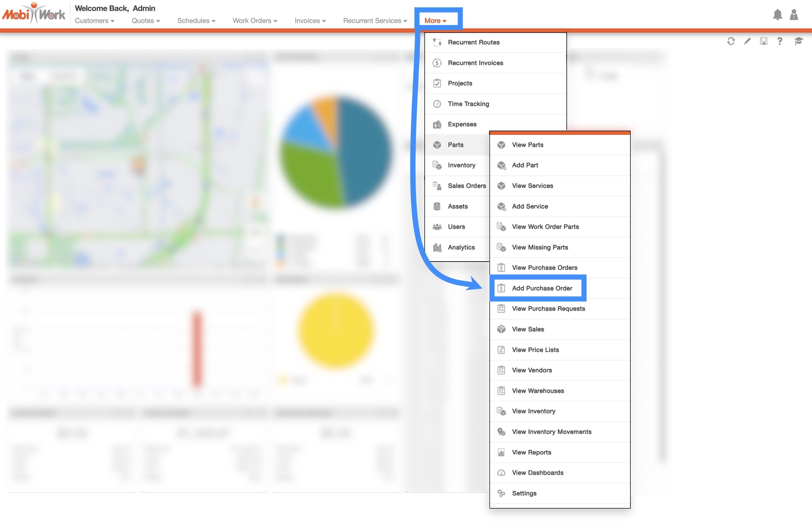Click the Analytics menu item

tap(461, 247)
